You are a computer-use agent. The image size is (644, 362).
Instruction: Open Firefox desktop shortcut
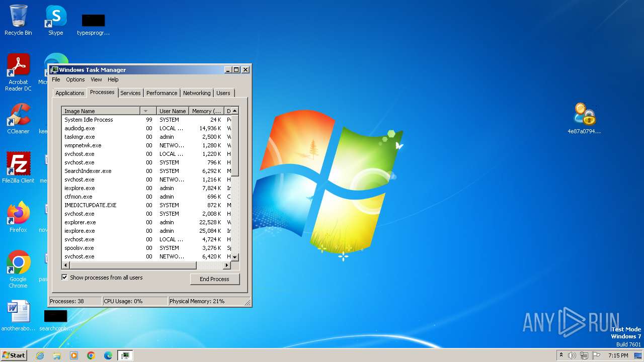[18, 217]
